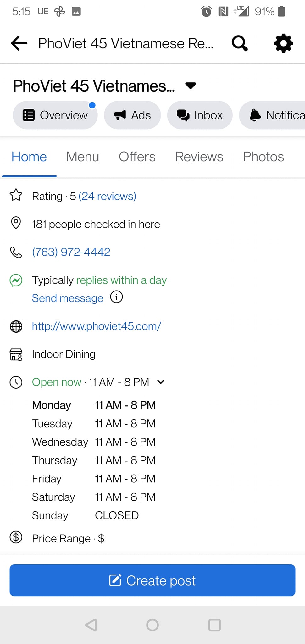305x644 pixels.
Task: Open the info icon beside Send message
Action: tap(116, 297)
